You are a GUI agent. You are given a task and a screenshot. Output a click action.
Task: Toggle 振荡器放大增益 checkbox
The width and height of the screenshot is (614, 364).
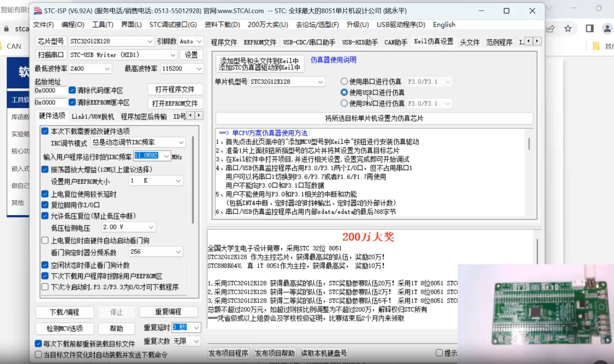(x=45, y=169)
